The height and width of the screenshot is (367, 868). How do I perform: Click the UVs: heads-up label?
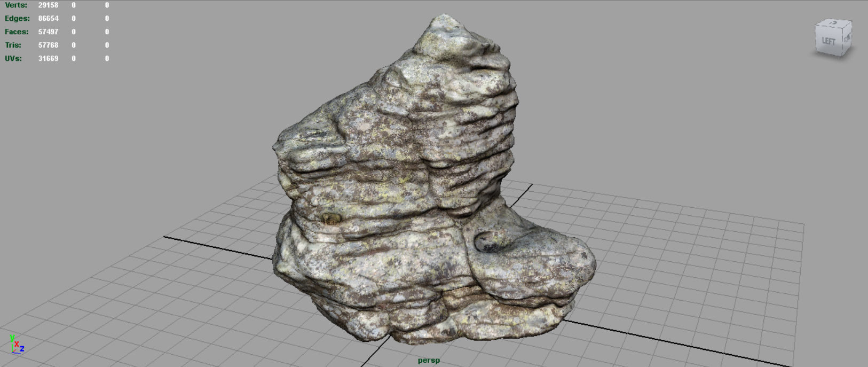click(13, 58)
